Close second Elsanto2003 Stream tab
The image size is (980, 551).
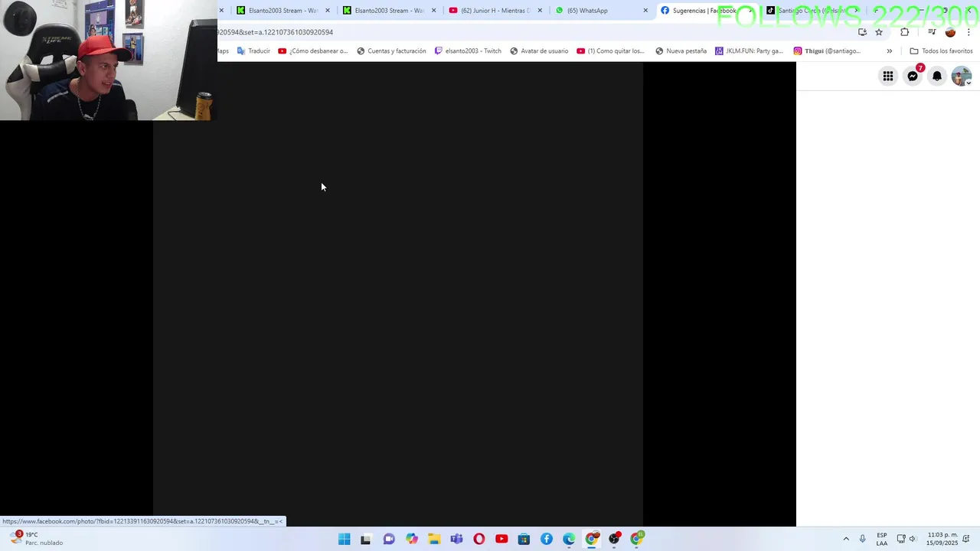click(x=434, y=11)
